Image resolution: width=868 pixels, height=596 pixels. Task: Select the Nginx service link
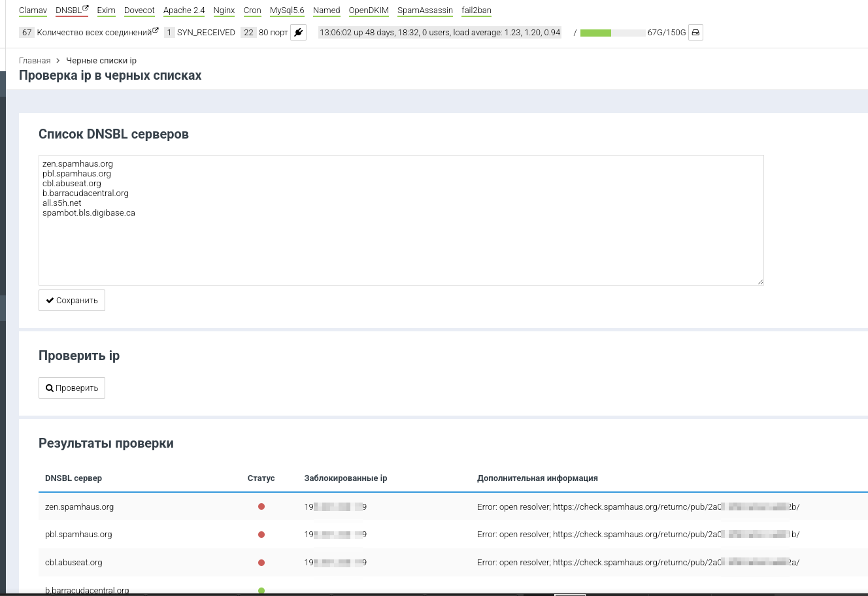[x=224, y=10]
